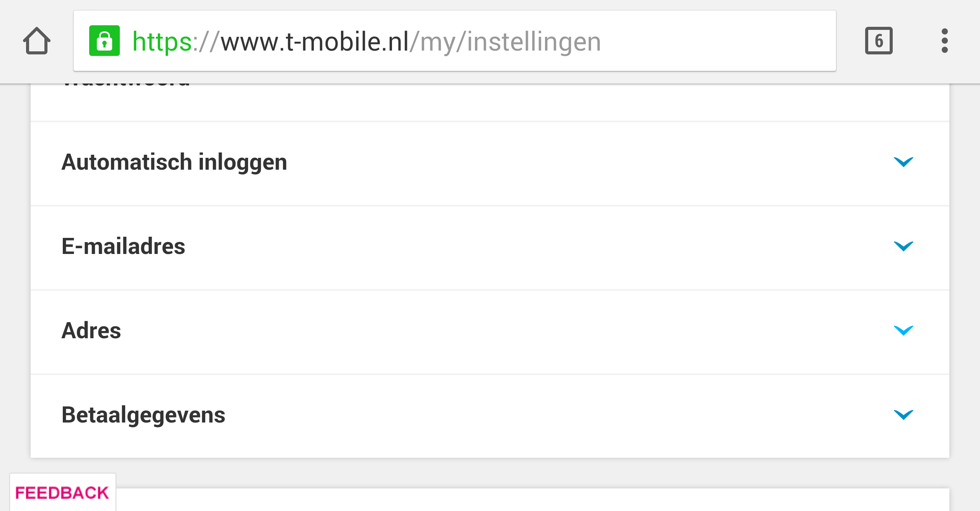
Task: Expand the Automatisch inloggen chevron
Action: (x=903, y=162)
